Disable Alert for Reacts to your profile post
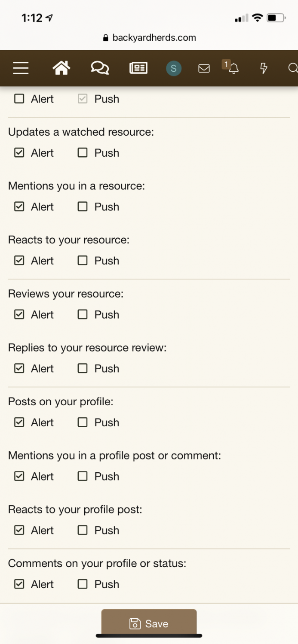Viewport: 298px width, 644px height. [19, 530]
